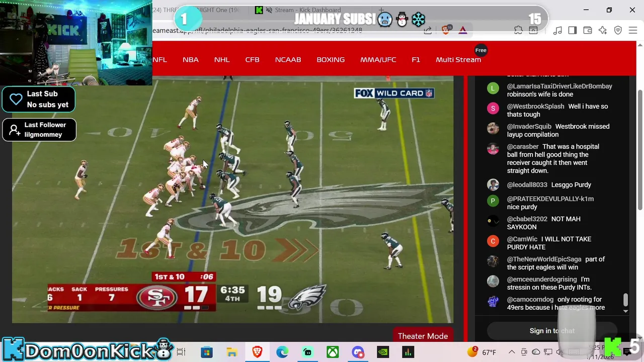Open the Brave playlist music note icon
The image size is (644, 362).
coord(557,31)
